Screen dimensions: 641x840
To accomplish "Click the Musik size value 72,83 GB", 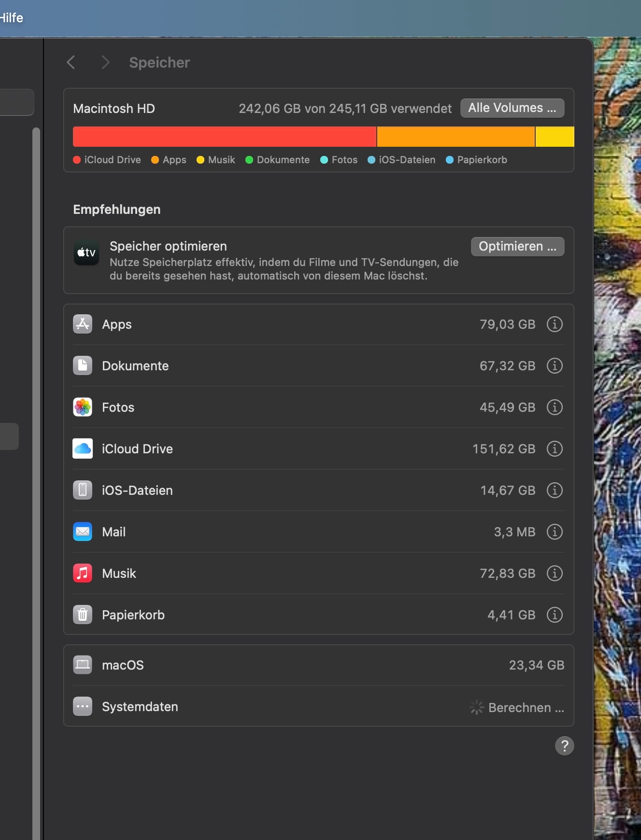I will tap(507, 574).
